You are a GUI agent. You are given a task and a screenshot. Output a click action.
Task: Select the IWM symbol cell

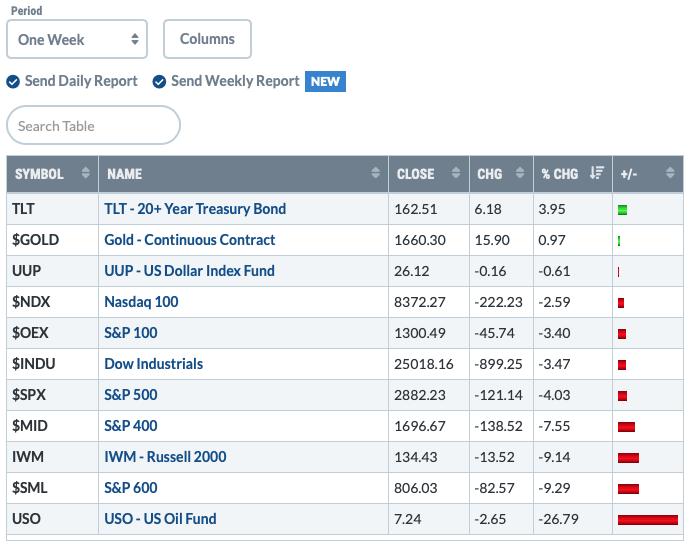click(52, 457)
